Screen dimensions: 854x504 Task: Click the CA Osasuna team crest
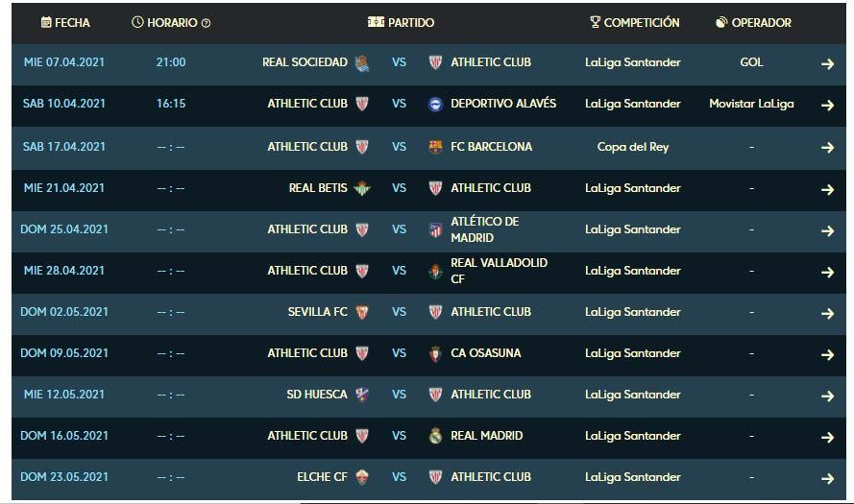coord(435,353)
